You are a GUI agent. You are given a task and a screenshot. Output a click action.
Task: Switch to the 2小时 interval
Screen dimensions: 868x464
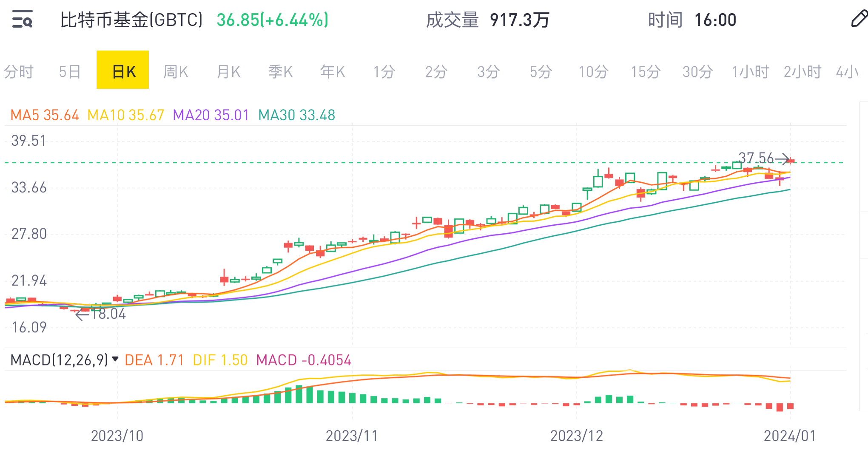click(x=802, y=71)
